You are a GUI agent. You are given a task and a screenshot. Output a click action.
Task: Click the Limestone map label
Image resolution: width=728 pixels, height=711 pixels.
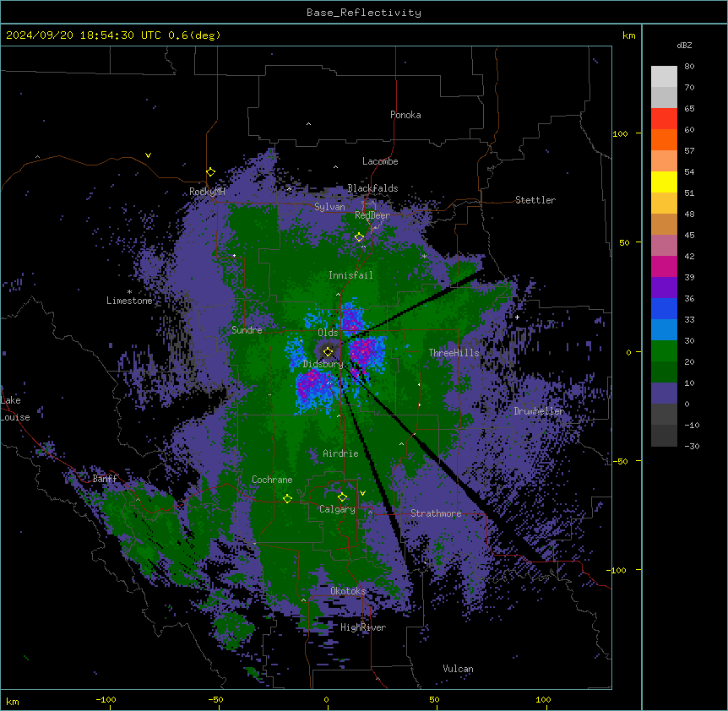click(129, 301)
